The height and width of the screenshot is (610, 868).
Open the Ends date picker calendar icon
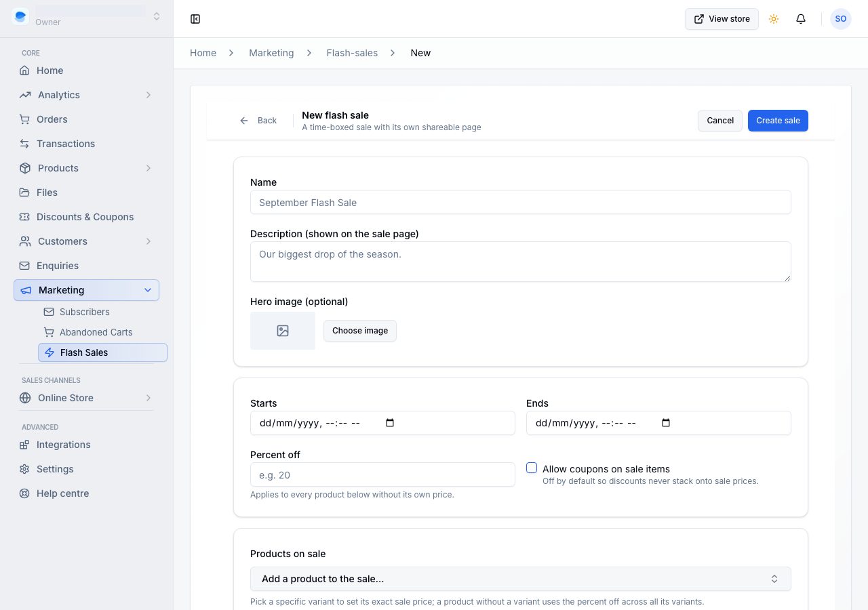click(666, 423)
